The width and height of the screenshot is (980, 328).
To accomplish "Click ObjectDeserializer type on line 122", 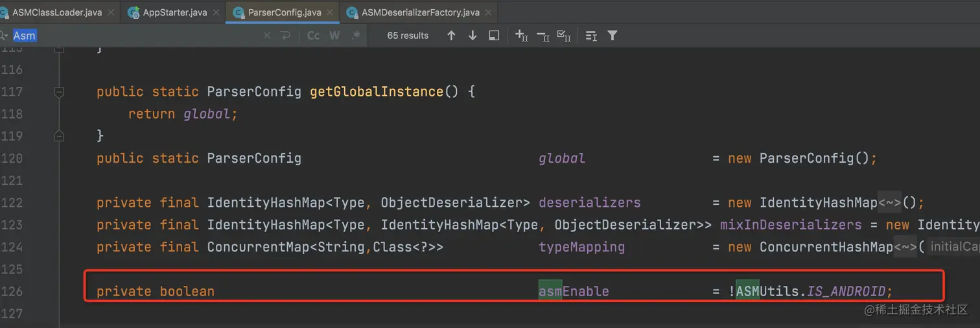I will [x=451, y=203].
